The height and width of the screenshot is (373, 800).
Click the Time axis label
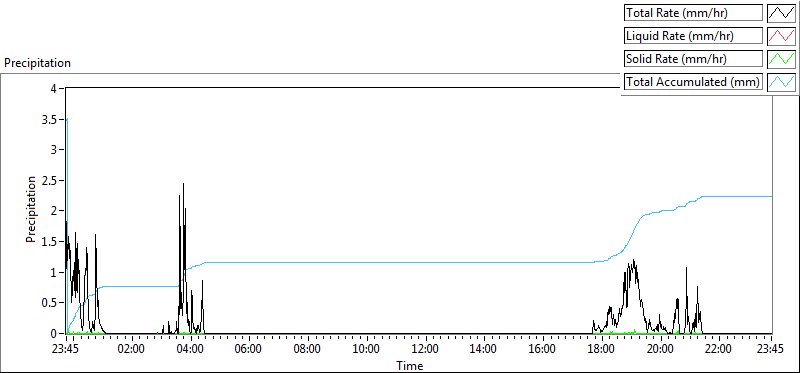coord(409,365)
